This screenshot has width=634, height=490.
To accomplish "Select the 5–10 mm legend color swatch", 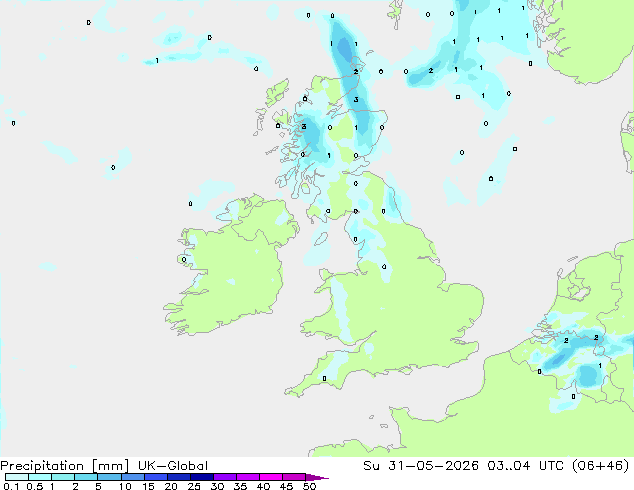I will pos(109,477).
